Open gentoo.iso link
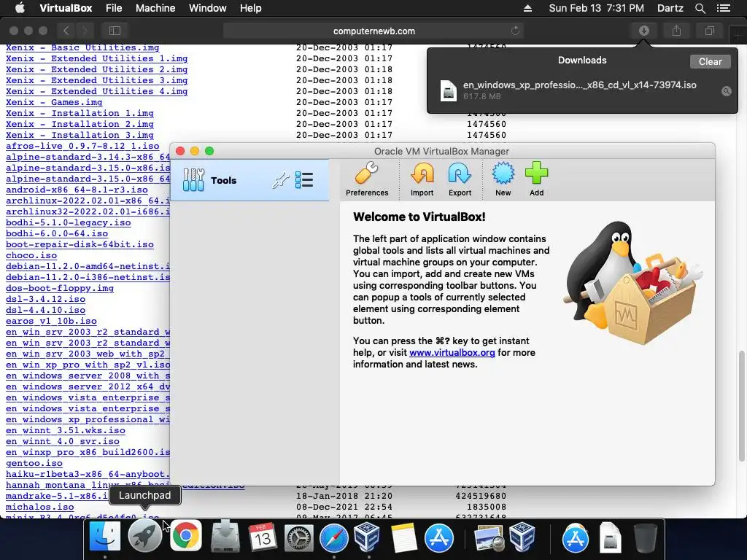 34,463
